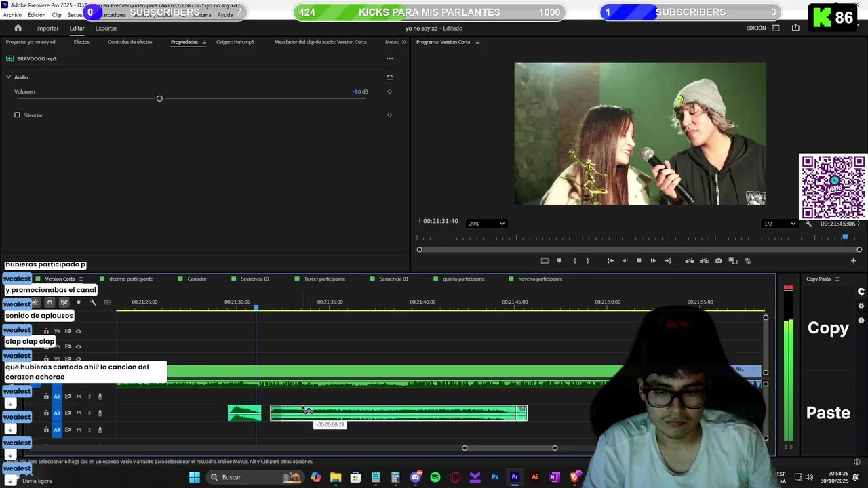Open the Archivo menu
This screenshot has width=868, height=488.
tap(12, 15)
